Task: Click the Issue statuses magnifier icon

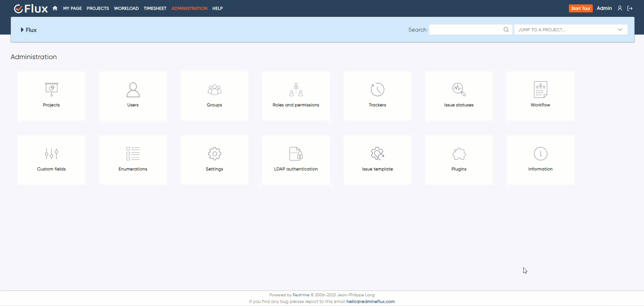Action: coord(459,90)
